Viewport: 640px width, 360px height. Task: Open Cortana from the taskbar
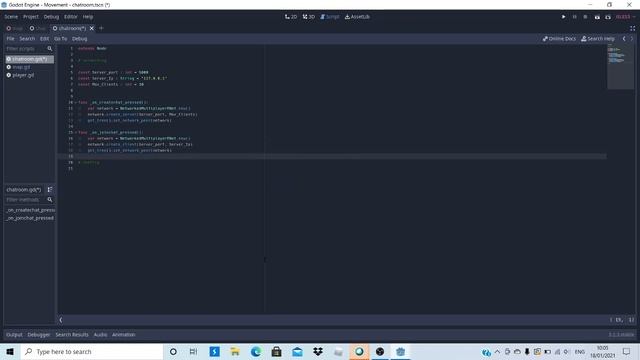point(173,351)
